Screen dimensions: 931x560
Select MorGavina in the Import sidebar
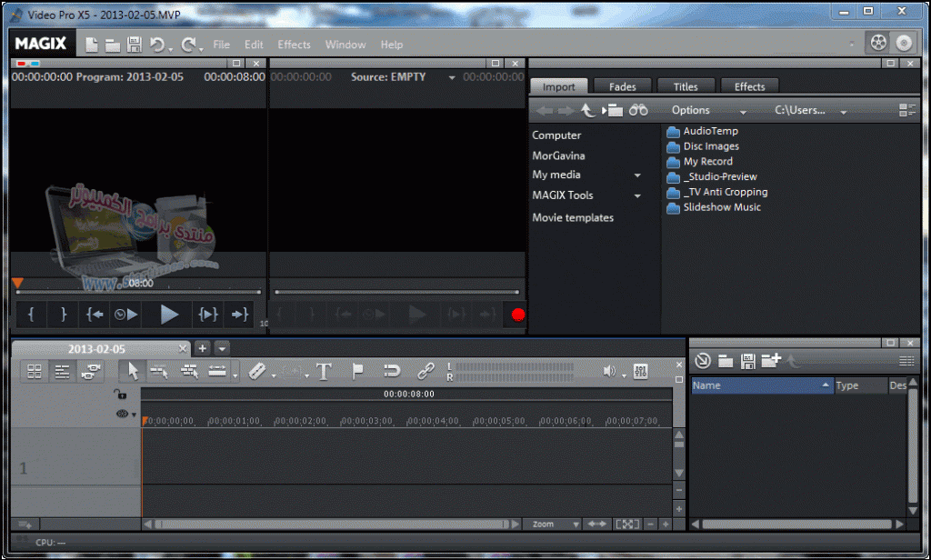(558, 155)
